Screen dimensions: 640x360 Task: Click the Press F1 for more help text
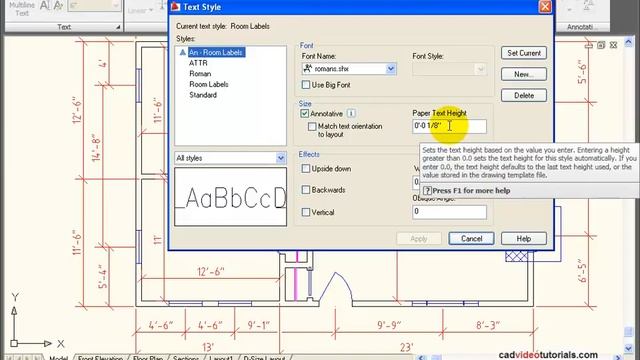pos(471,191)
